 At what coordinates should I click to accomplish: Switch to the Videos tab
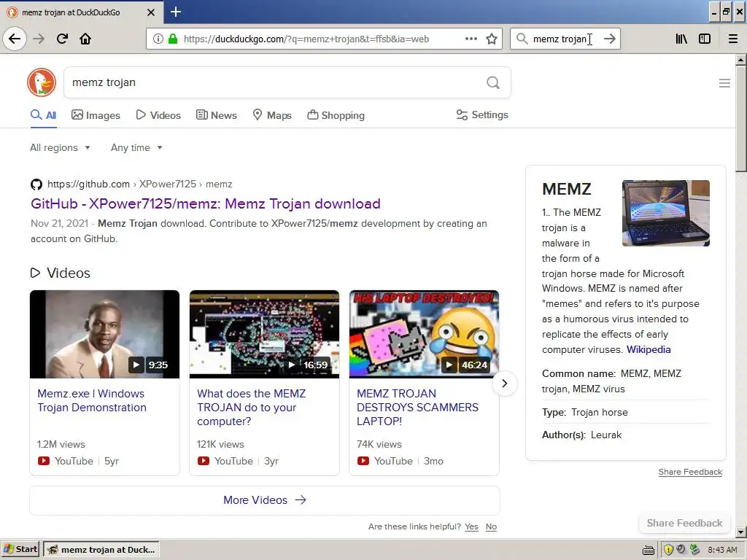(158, 115)
